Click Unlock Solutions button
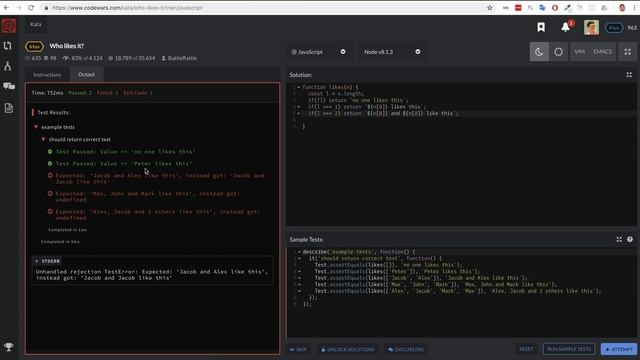The image size is (640, 360). [347, 349]
